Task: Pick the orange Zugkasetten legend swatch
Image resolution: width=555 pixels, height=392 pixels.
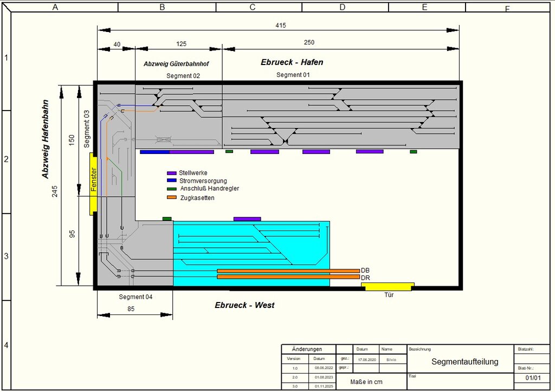Action: [x=172, y=198]
